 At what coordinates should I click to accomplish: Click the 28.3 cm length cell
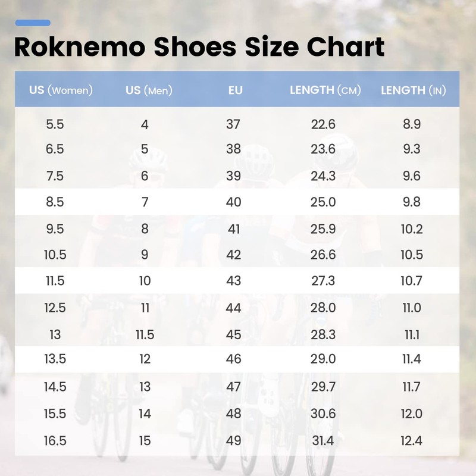[x=323, y=334]
